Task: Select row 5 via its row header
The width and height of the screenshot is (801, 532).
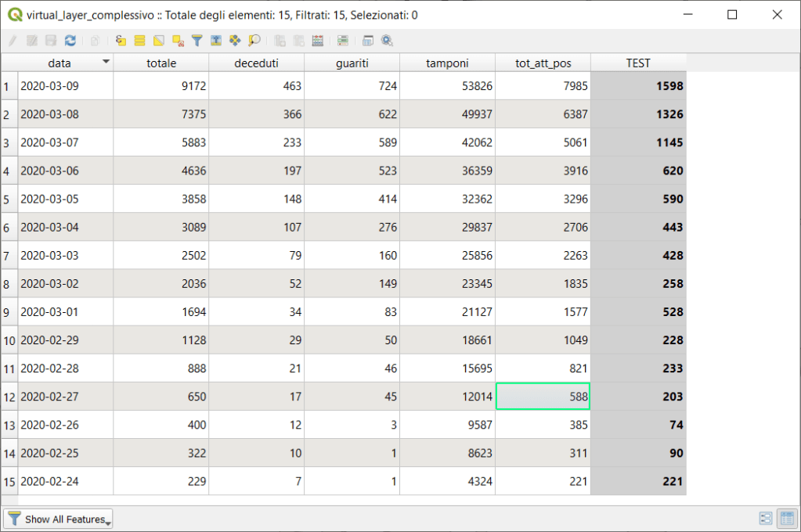Action: coord(7,199)
